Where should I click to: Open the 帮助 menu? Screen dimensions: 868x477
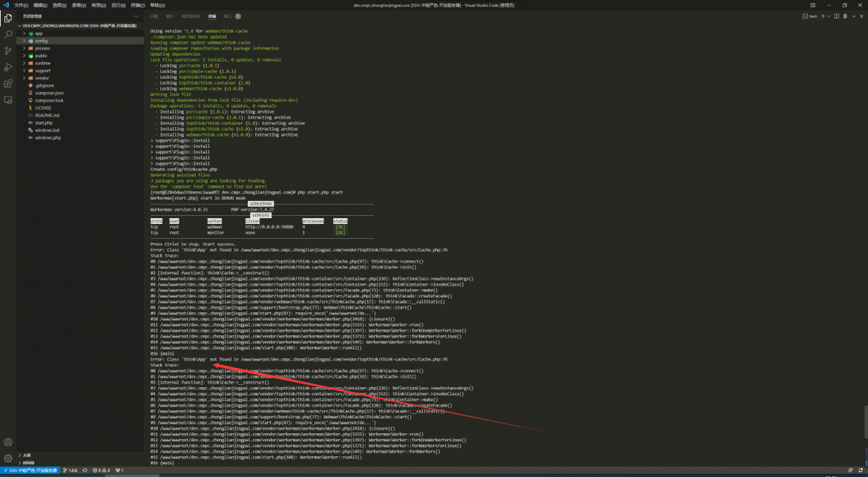click(x=158, y=5)
